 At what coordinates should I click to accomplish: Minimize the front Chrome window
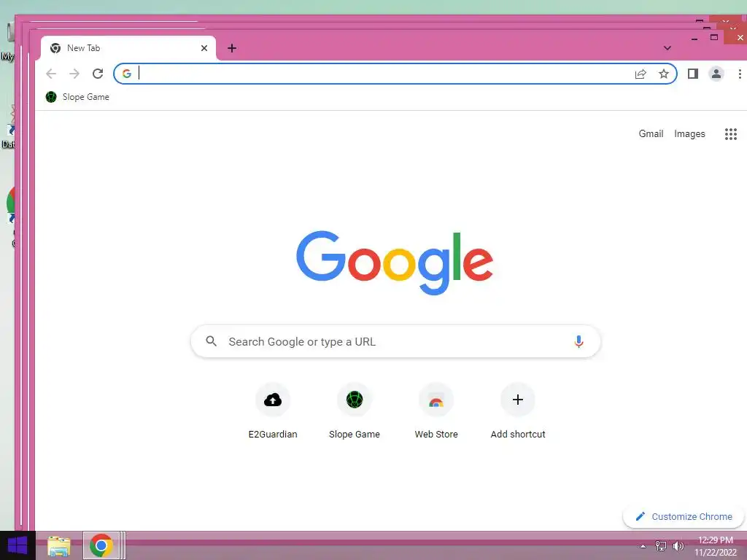click(694, 38)
